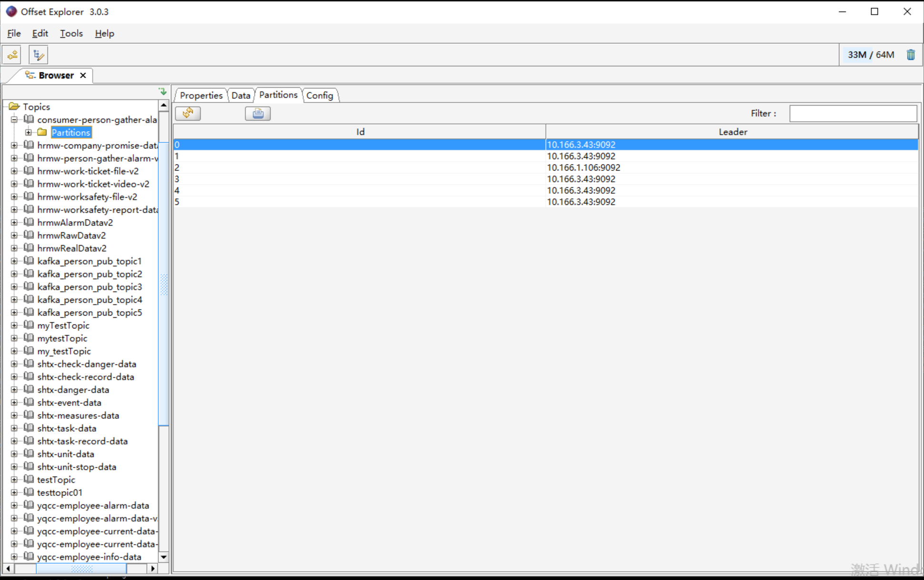924x580 pixels.
Task: Click the tree scrollbar down arrow
Action: pos(164,557)
